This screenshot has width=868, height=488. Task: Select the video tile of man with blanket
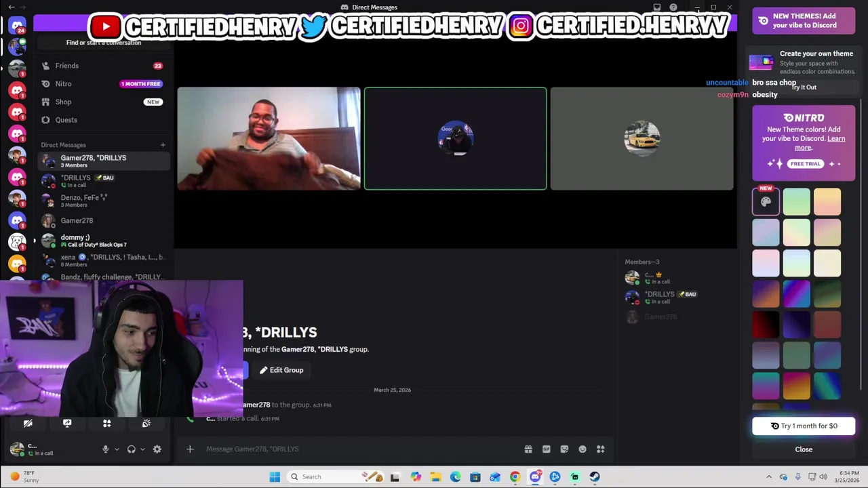[x=269, y=138]
